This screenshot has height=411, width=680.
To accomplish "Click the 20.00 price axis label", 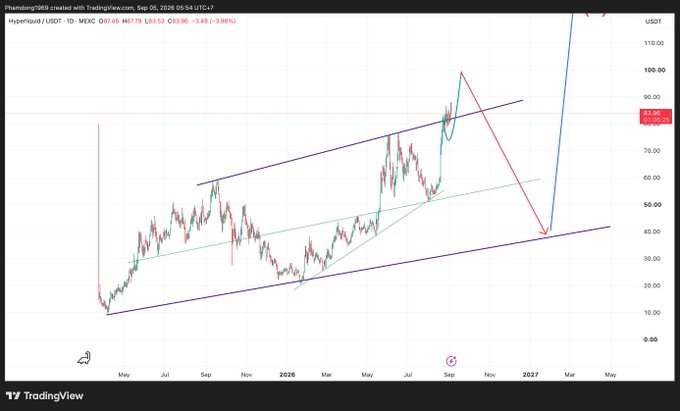I will click(x=652, y=285).
